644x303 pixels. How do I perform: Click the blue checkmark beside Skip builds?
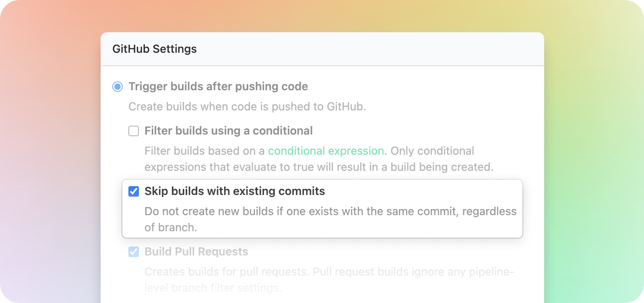point(134,191)
